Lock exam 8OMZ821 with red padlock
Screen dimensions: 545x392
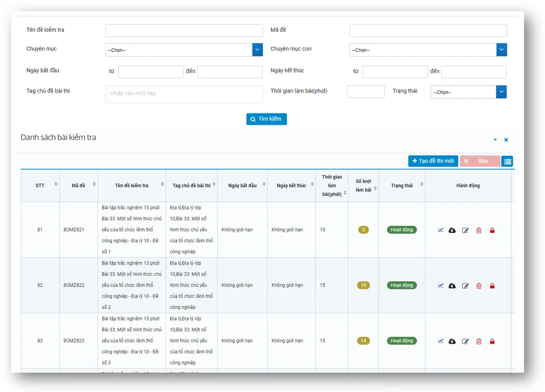click(492, 230)
